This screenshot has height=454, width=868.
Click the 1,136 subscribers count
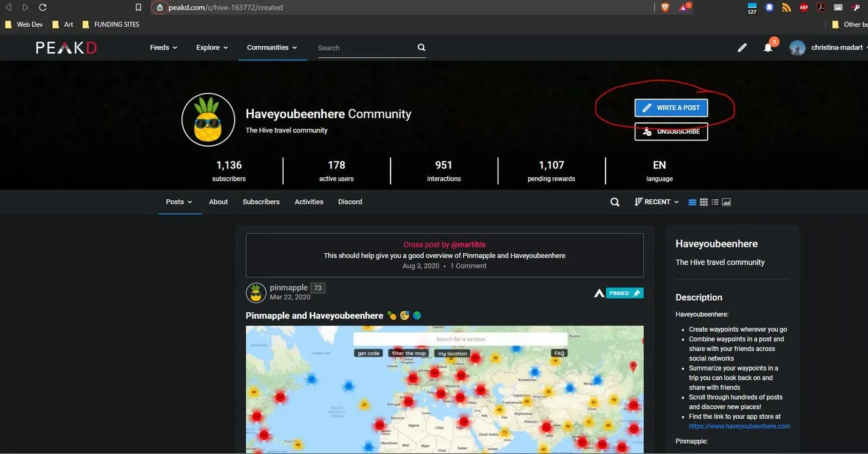tap(229, 170)
